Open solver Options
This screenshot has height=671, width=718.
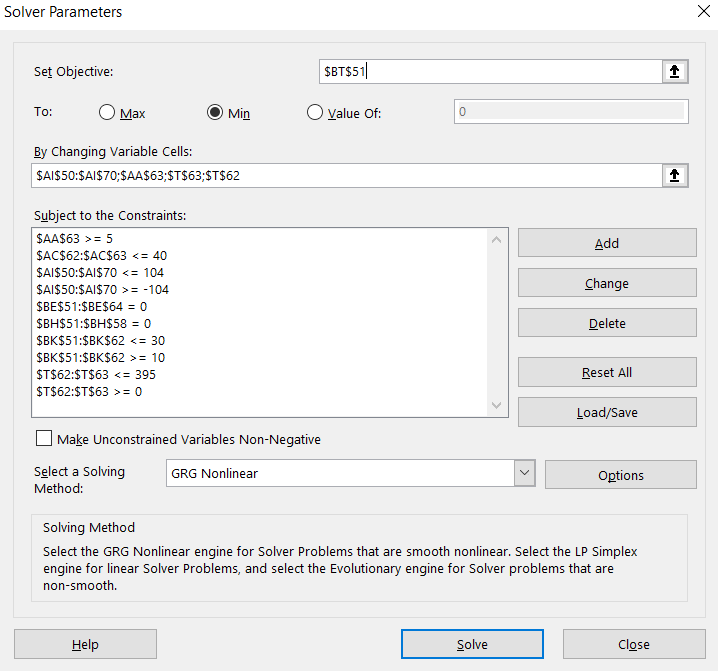pyautogui.click(x=621, y=475)
